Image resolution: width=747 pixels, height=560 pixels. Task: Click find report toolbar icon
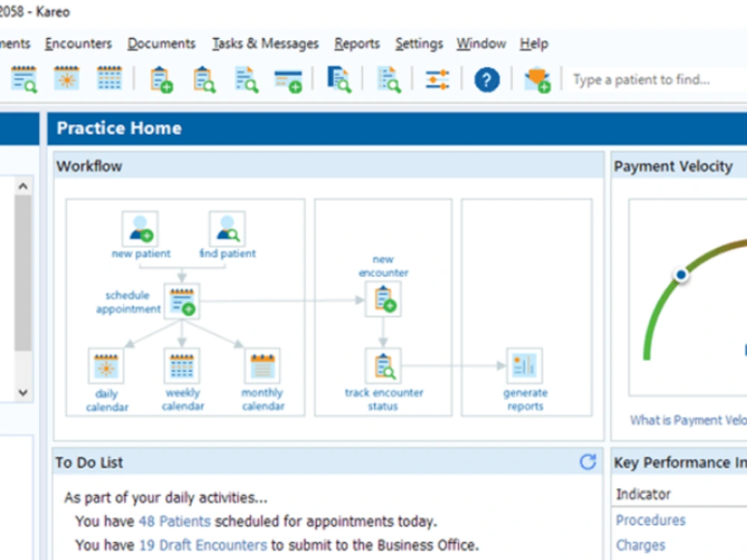click(x=389, y=79)
